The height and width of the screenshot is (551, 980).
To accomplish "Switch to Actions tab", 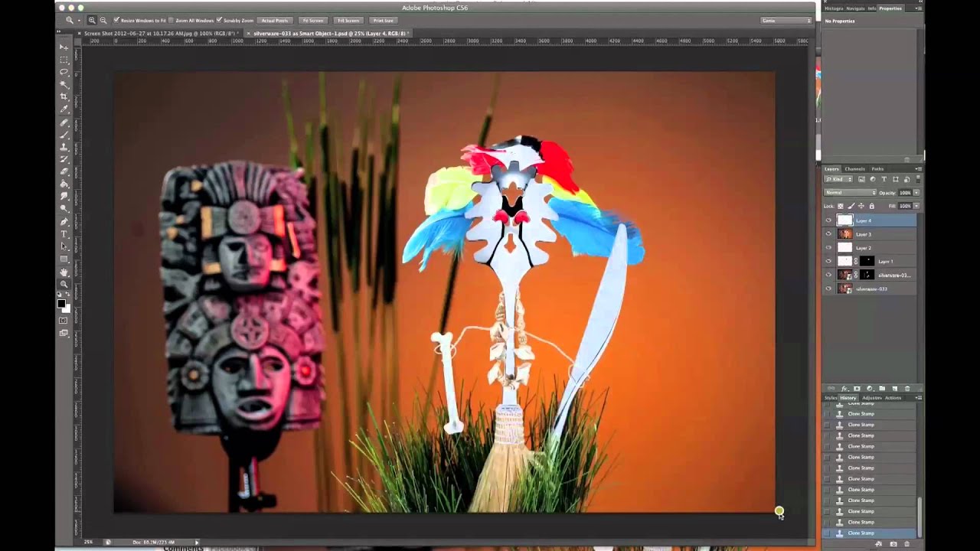I will point(893,398).
